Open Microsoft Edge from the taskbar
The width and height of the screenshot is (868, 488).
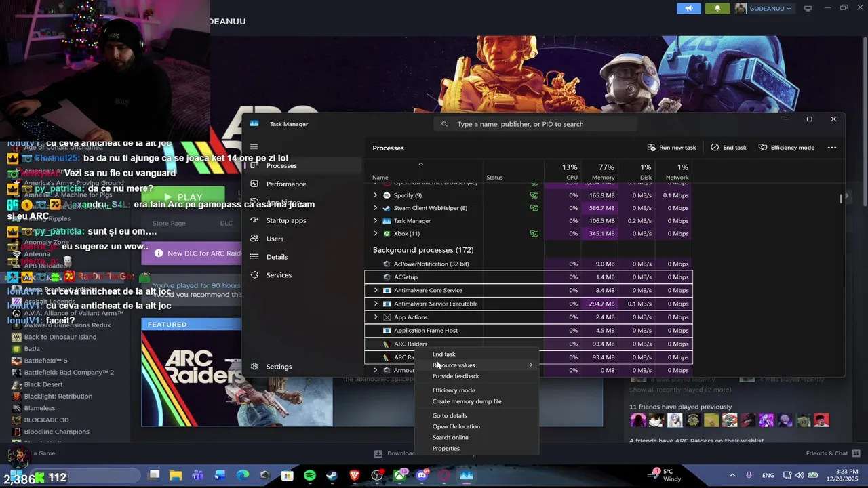click(x=242, y=476)
